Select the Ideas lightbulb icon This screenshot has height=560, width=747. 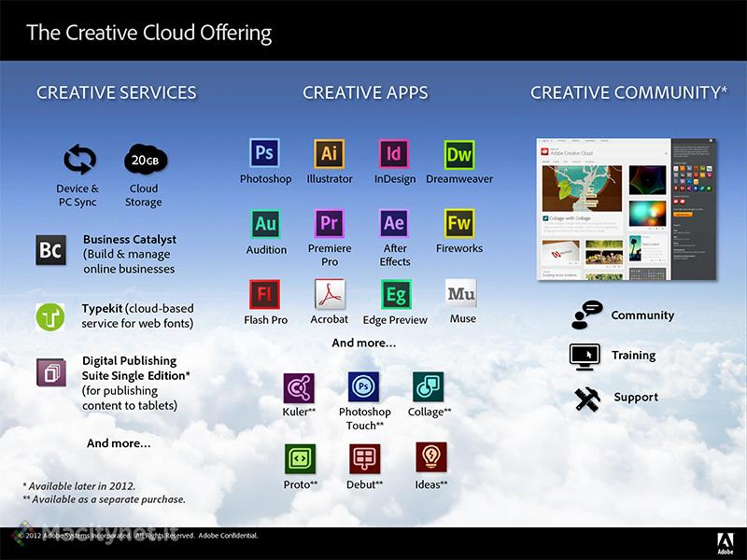431,457
